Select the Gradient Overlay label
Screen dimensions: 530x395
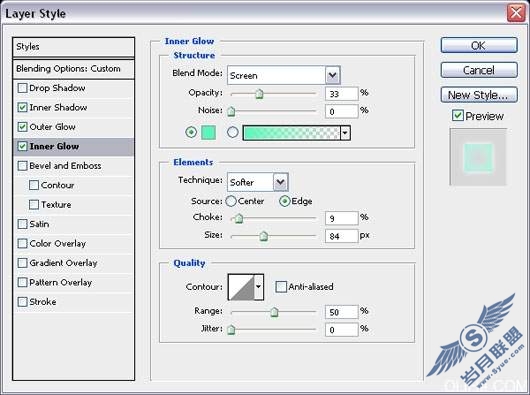63,263
